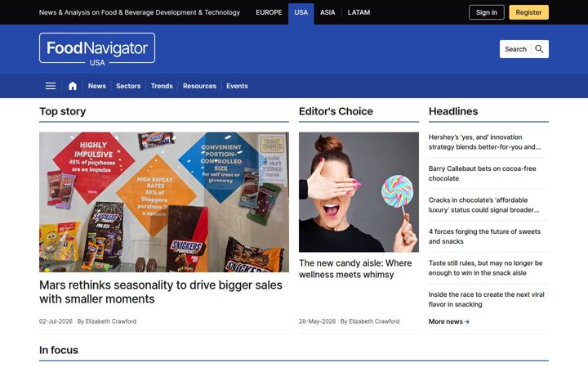Image resolution: width=588 pixels, height=368 pixels.
Task: Open the Events menu
Action: (x=237, y=86)
